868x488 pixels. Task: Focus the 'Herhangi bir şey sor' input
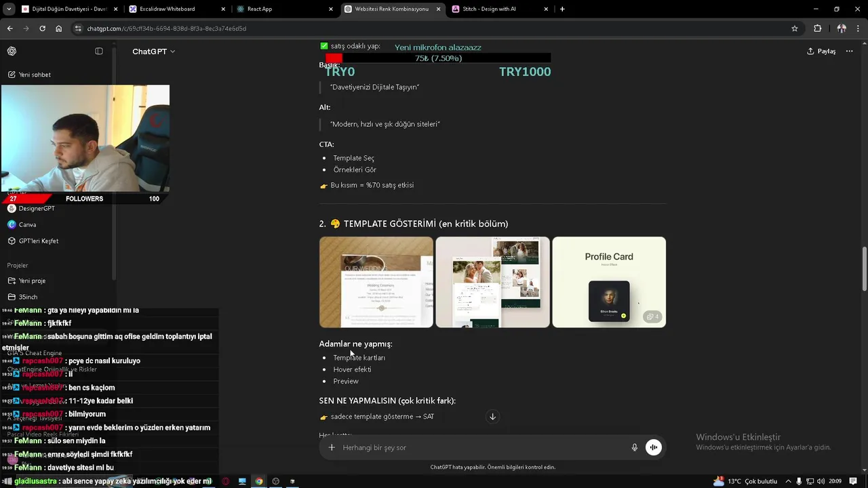point(481,447)
